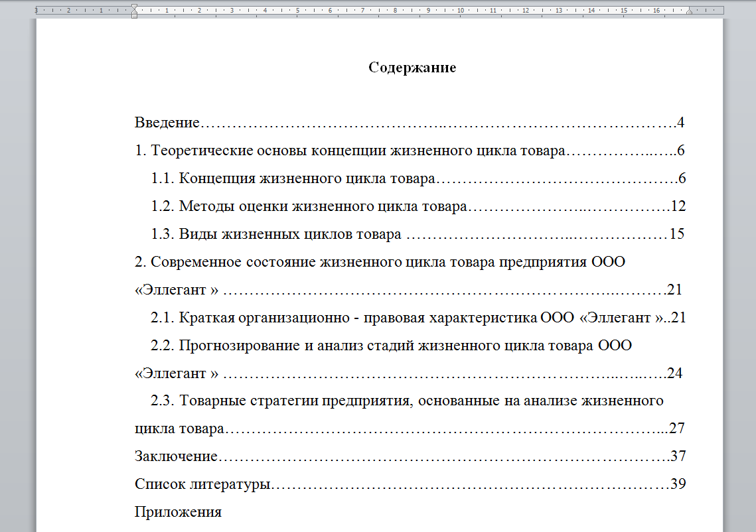756x532 pixels.
Task: Click the hanging indent marker on the ruler
Action: [135, 12]
